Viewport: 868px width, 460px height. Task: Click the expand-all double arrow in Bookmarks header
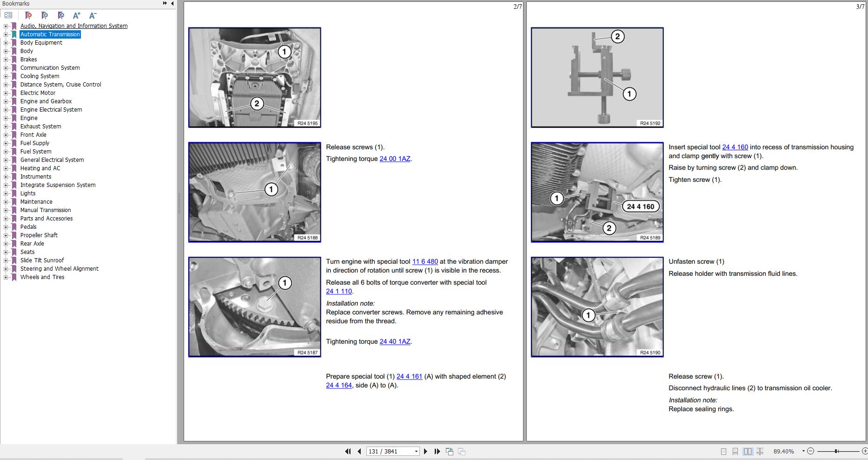point(165,3)
